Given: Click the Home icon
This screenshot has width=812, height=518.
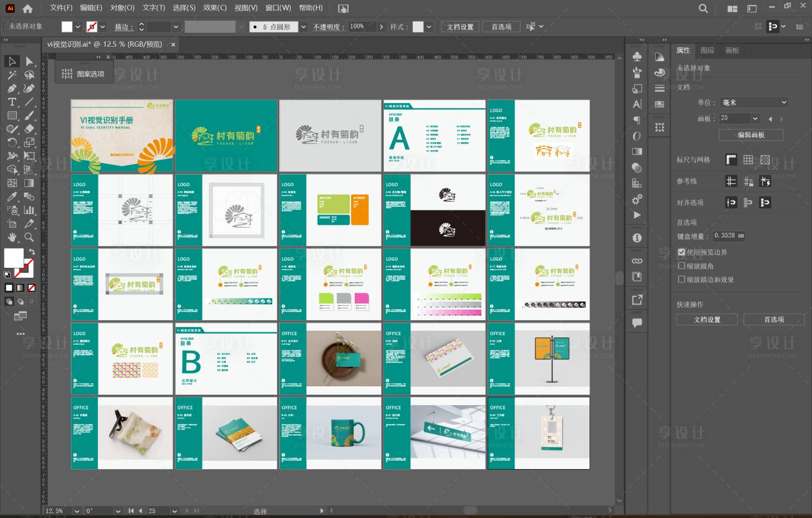Looking at the screenshot, I should 27,8.
